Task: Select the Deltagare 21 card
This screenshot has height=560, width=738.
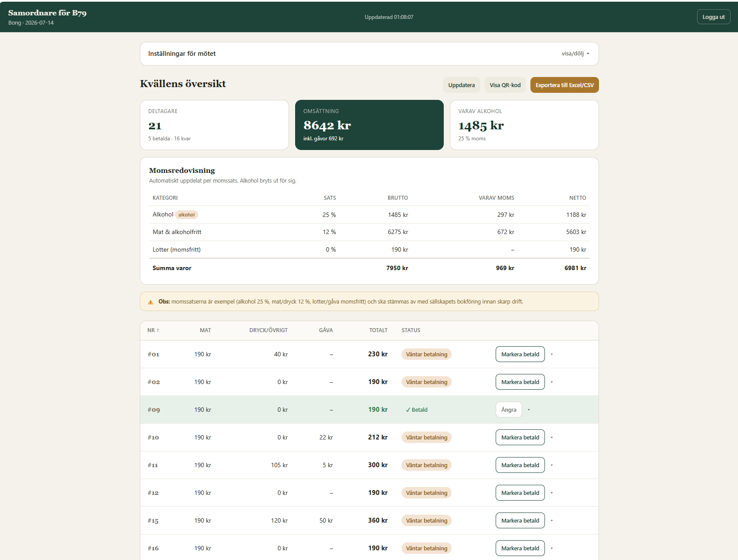Action: [214, 125]
